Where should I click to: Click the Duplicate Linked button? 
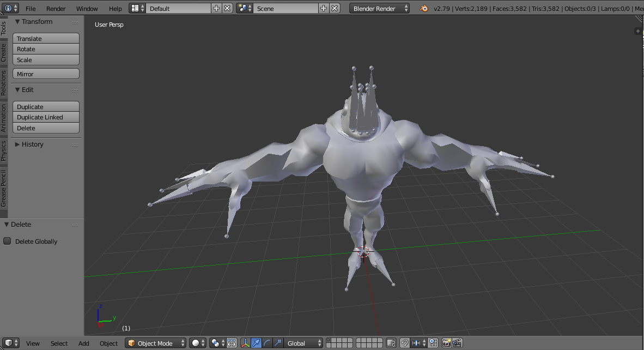[x=46, y=117]
